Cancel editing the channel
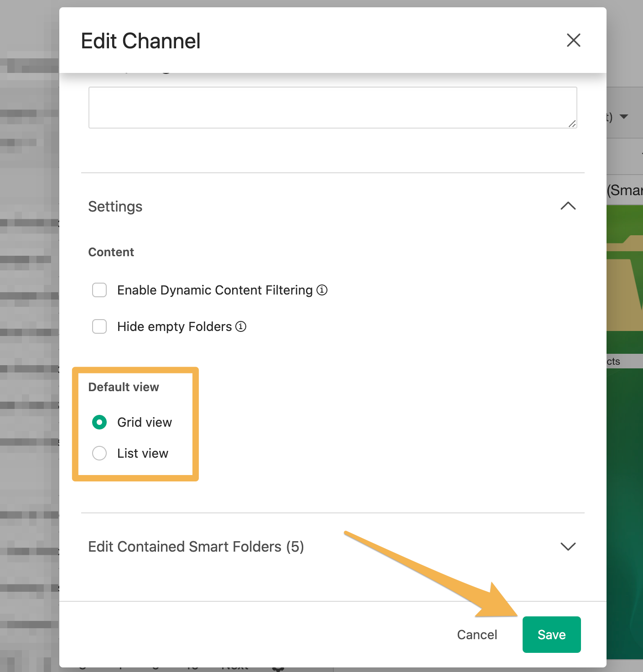Screen dimensions: 643x672 pos(477,635)
